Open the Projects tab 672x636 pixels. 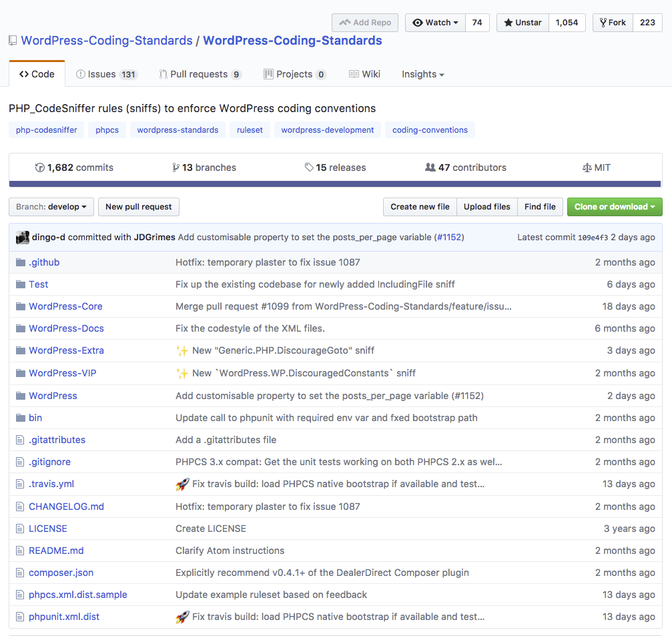(295, 75)
